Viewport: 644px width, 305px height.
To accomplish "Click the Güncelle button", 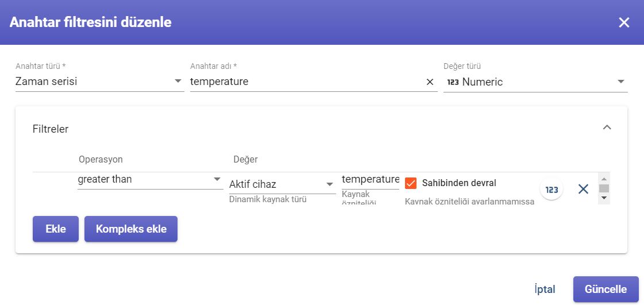I will pyautogui.click(x=606, y=289).
